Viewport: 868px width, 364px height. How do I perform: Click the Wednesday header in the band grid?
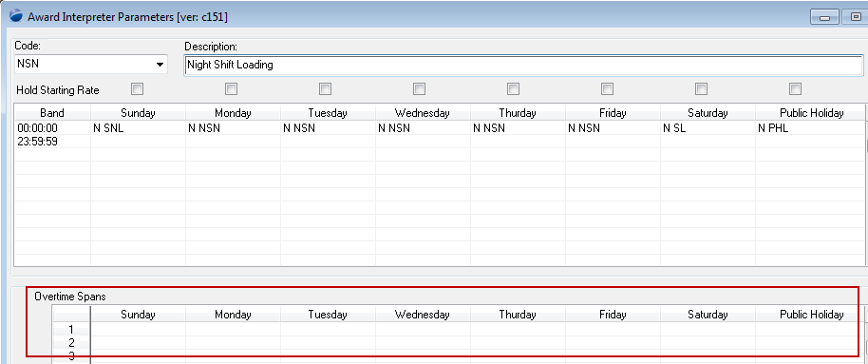[423, 112]
